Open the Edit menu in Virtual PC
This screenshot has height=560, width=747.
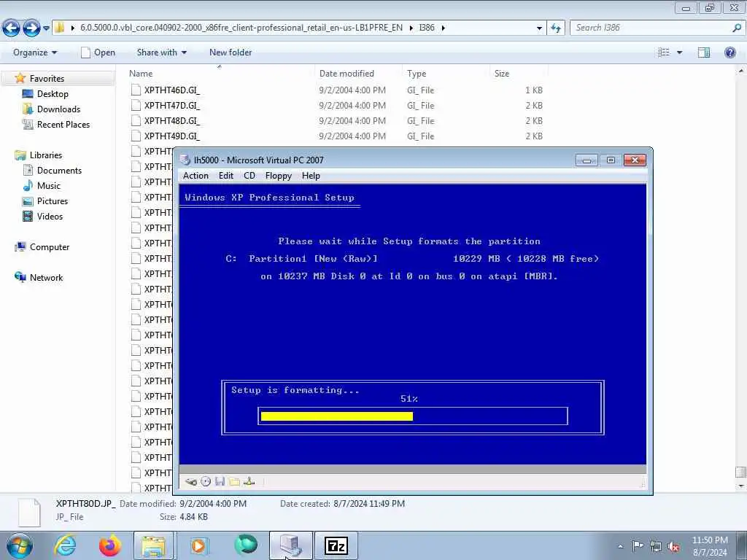[226, 176]
